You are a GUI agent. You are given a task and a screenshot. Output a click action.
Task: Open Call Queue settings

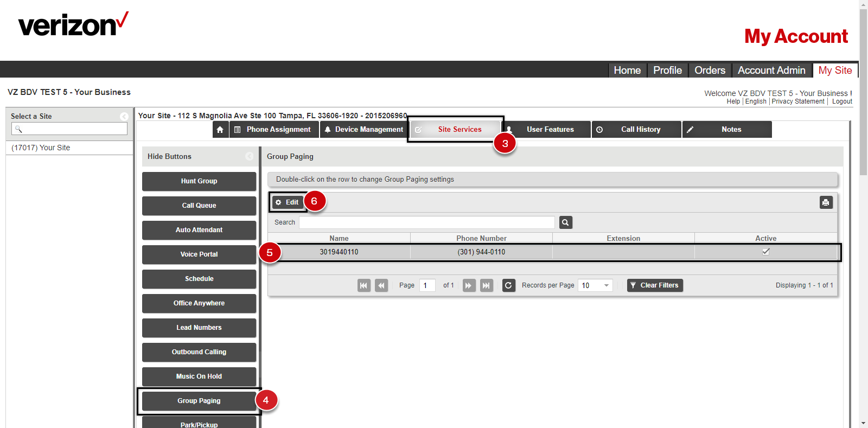click(x=199, y=206)
